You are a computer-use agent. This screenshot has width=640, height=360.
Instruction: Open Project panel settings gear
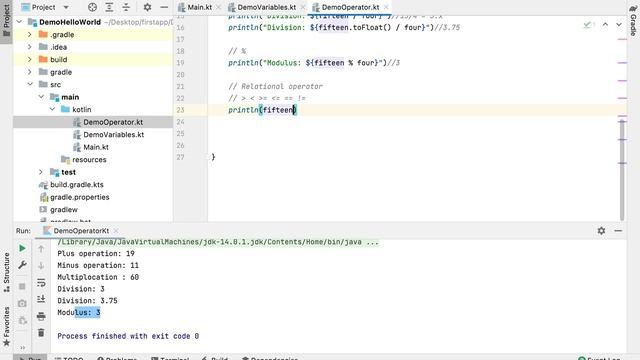click(147, 7)
